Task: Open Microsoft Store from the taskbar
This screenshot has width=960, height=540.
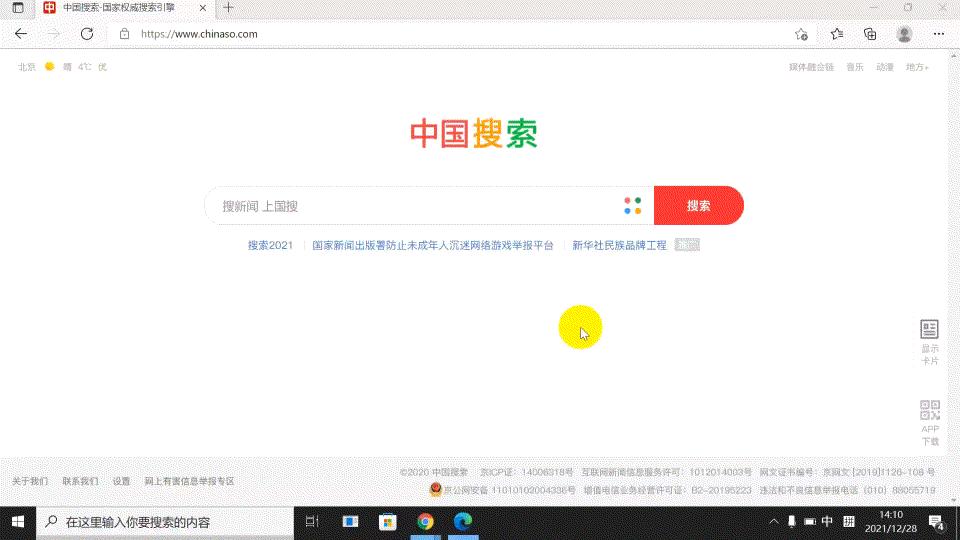Action: [388, 522]
